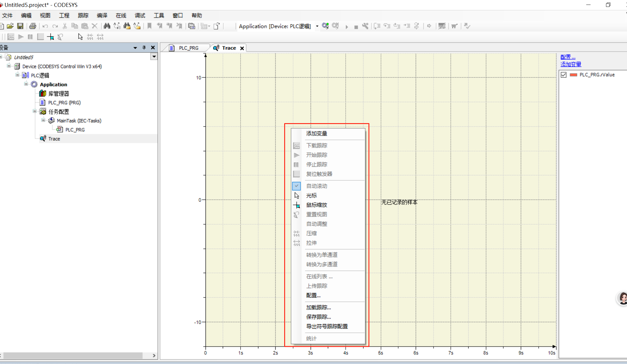
Task: Click the Print toolbar icon
Action: (x=33, y=26)
